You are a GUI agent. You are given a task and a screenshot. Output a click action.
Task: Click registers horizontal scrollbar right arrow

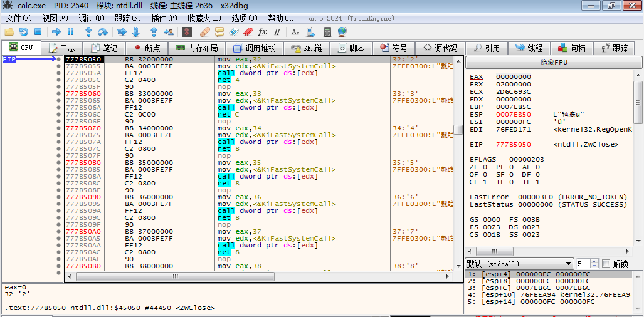[x=626, y=251]
